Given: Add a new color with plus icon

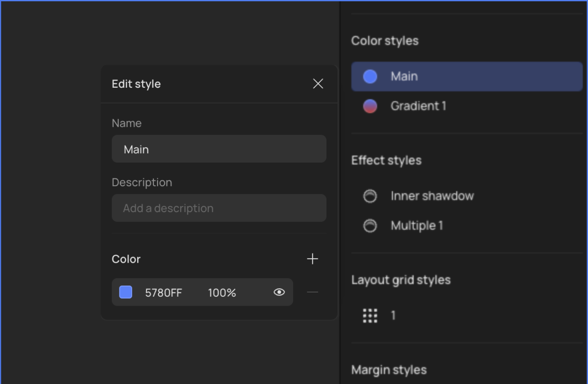Looking at the screenshot, I should point(312,259).
